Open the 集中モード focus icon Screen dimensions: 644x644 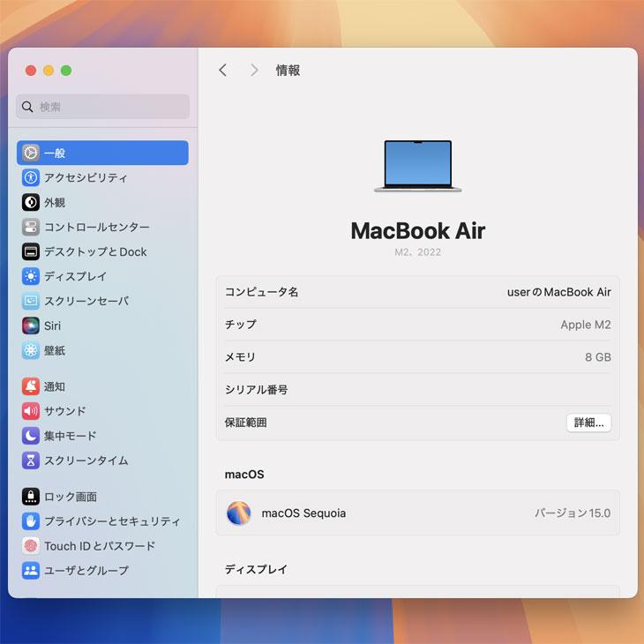[31, 435]
